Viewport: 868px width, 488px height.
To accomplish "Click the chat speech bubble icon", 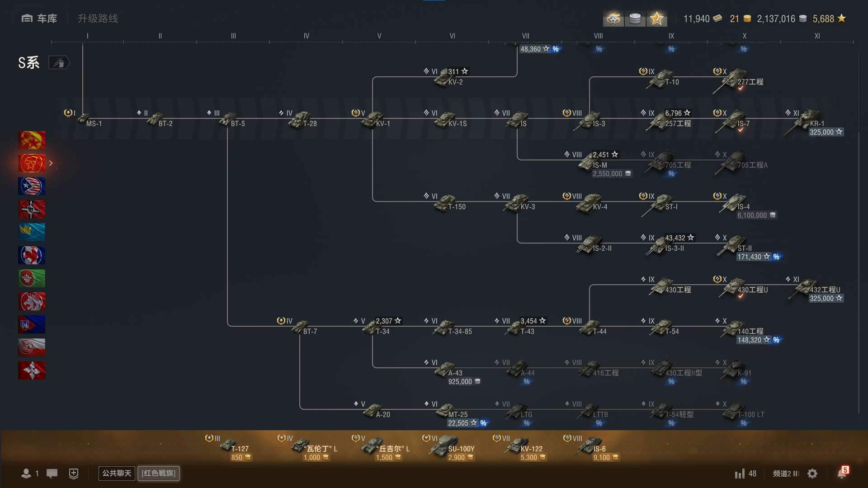I will pyautogui.click(x=52, y=474).
